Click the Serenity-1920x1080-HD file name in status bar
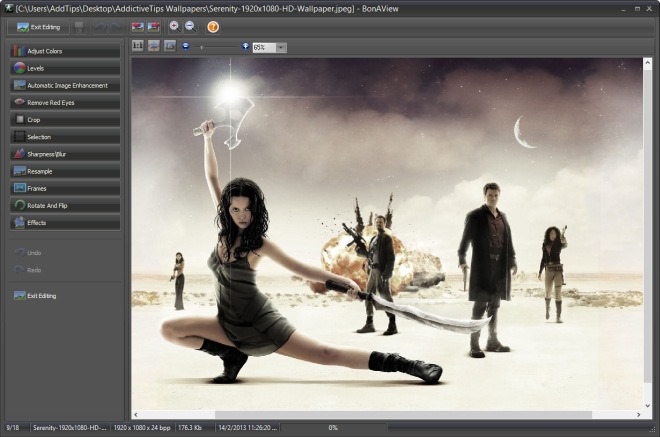 pos(70,428)
